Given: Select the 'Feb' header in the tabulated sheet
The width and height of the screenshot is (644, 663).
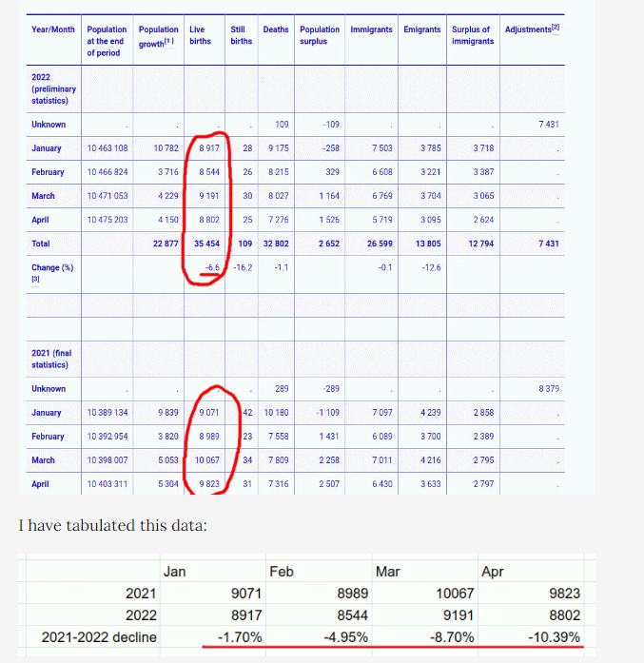Looking at the screenshot, I should pos(282,572).
